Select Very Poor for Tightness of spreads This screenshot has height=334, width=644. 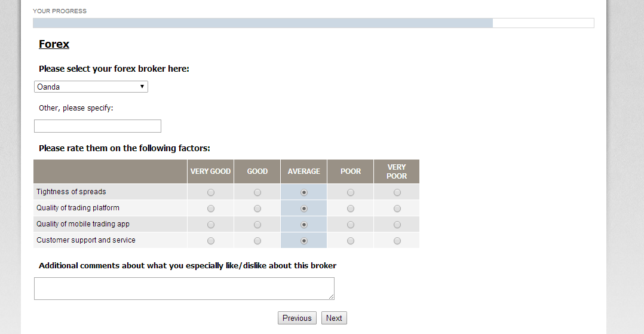tap(397, 192)
